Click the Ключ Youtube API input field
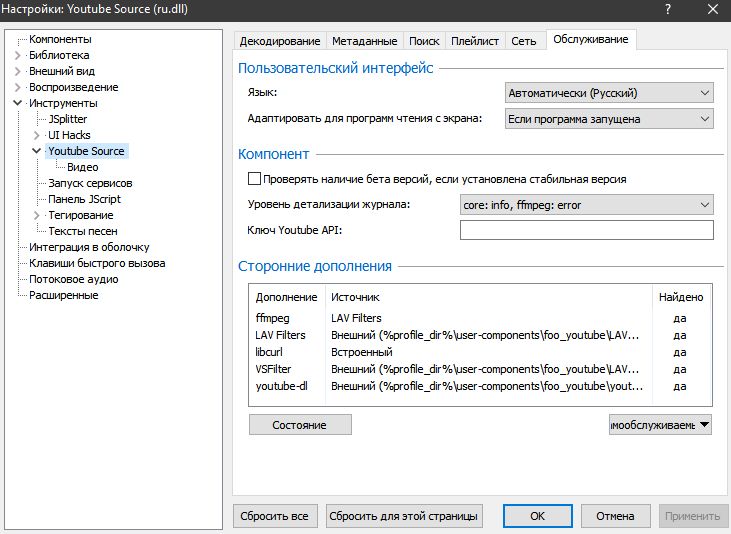 pyautogui.click(x=586, y=230)
